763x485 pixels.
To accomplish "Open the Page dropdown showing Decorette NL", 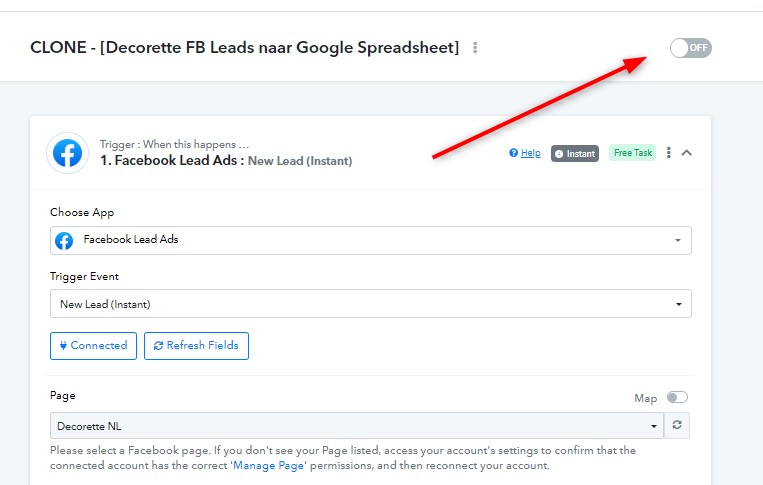I will (357, 426).
